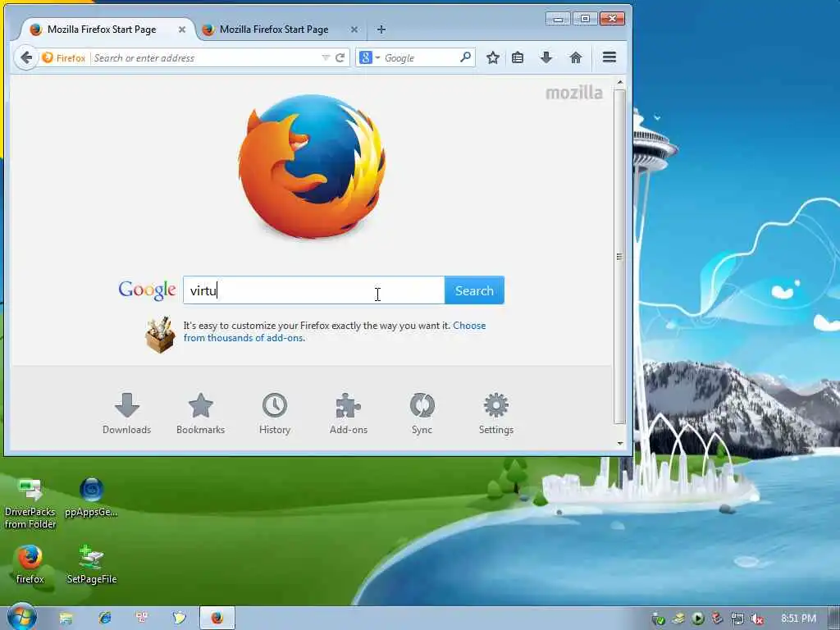Screen dimensions: 840x630
Task: Click the blue Search button
Action: (x=474, y=290)
